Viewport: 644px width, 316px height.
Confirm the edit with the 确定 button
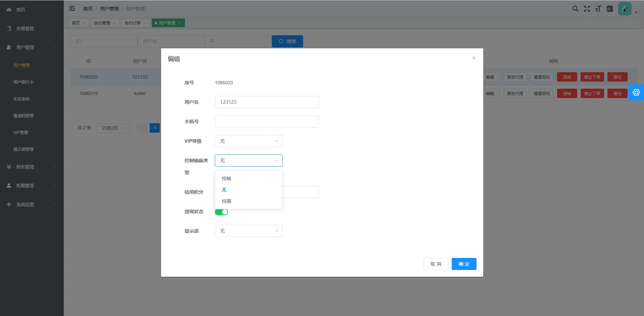coord(464,264)
